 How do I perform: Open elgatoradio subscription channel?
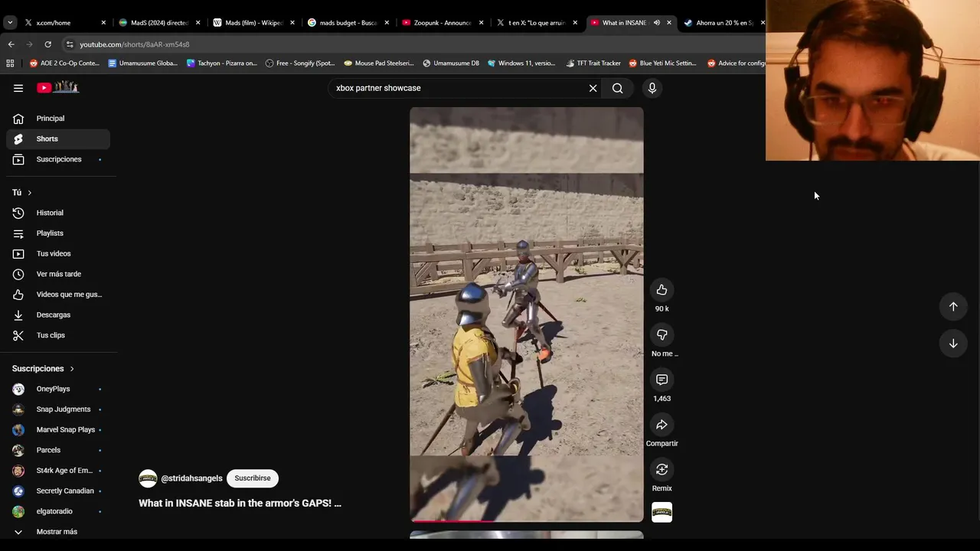58,511
